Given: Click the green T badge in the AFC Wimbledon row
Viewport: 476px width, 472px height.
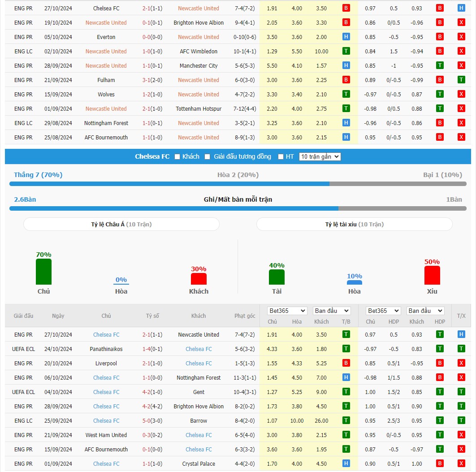Looking at the screenshot, I should click(346, 51).
